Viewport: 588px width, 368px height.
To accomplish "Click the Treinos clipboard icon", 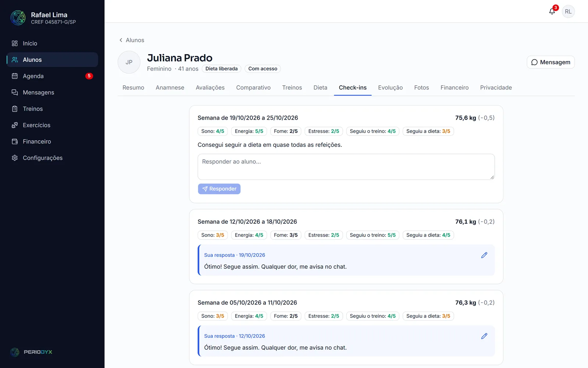I will 15,109.
